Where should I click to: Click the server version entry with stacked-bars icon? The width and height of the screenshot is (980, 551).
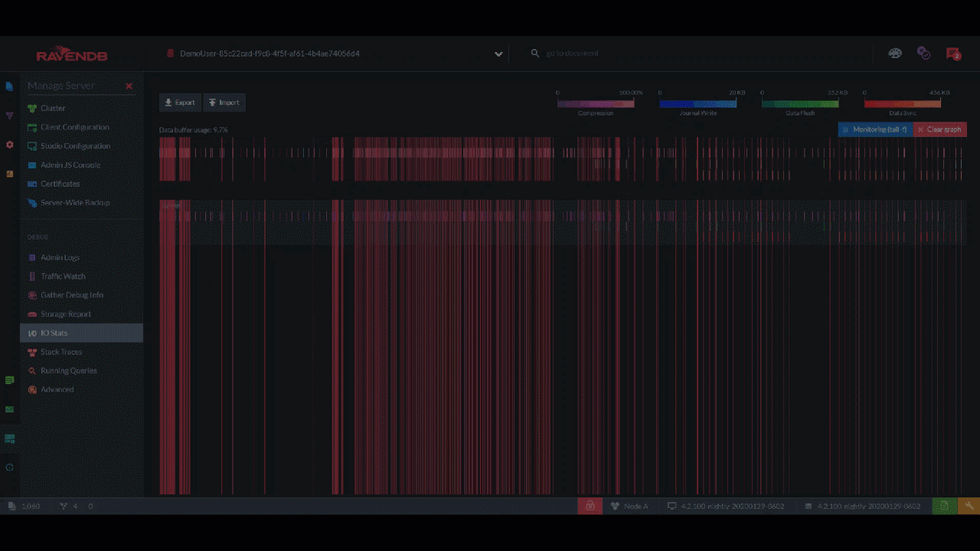click(862, 506)
